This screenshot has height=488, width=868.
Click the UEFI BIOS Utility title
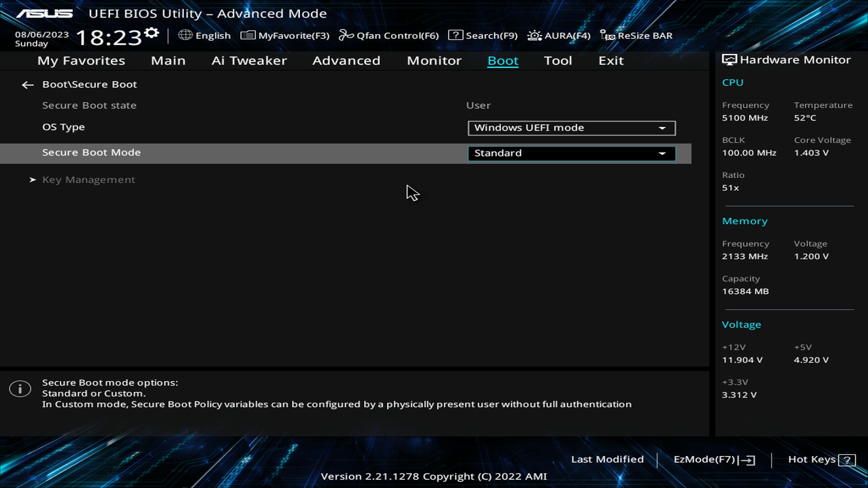[x=208, y=14]
